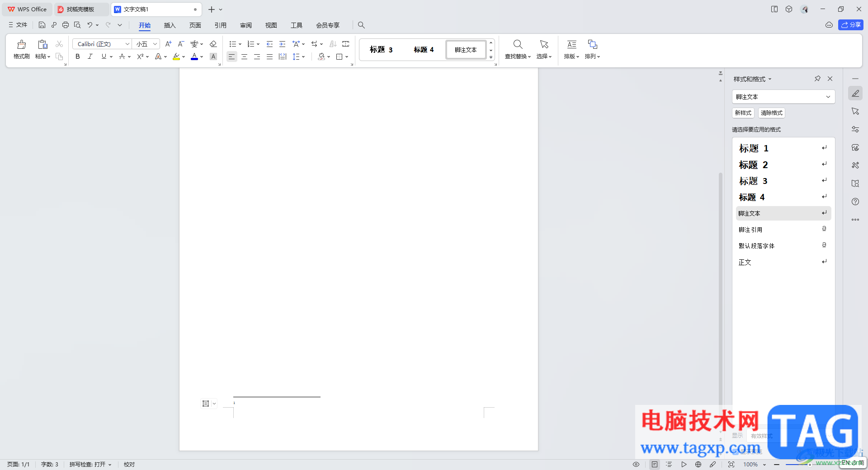
Task: Click the Select (选择) cursor tool
Action: [544, 49]
